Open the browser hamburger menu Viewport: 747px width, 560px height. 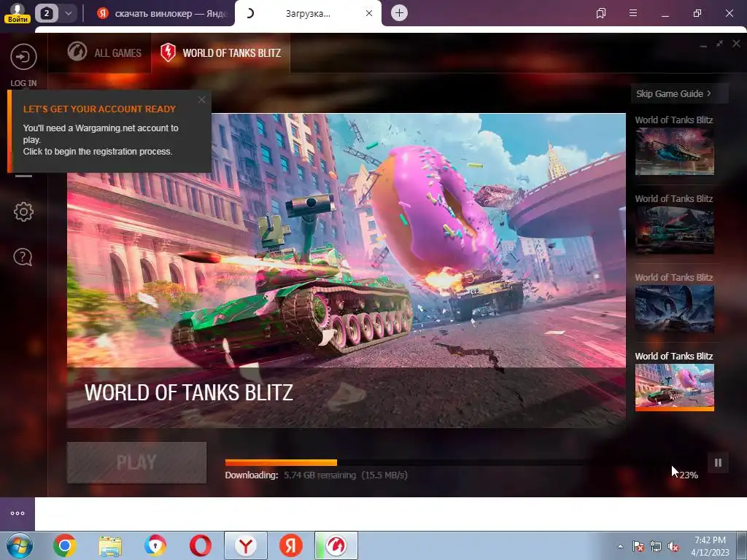point(633,13)
